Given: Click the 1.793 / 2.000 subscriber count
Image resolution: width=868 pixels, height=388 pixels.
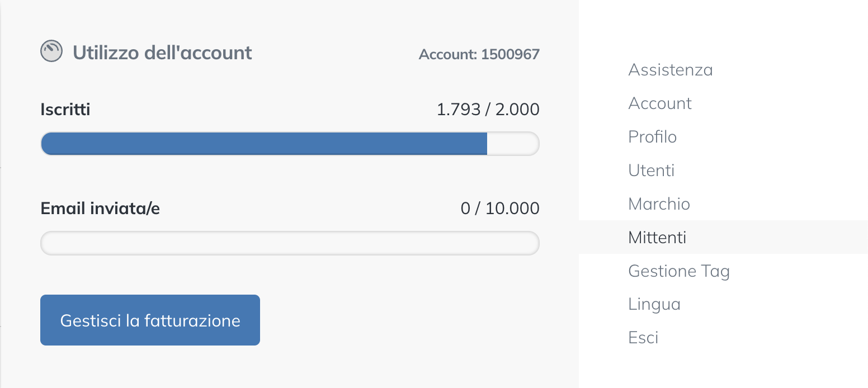Looking at the screenshot, I should pos(488,109).
